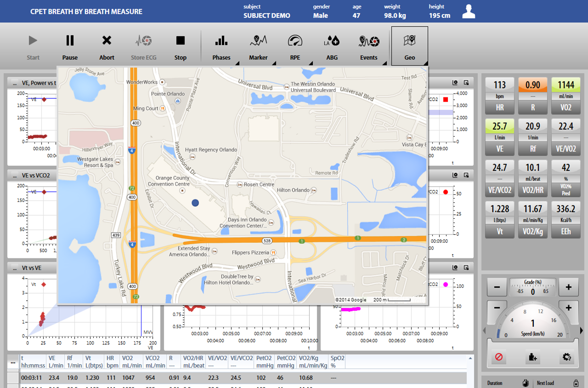The width and height of the screenshot is (588, 388).
Task: Expand the Geo dropdown arrow
Action: (x=425, y=63)
